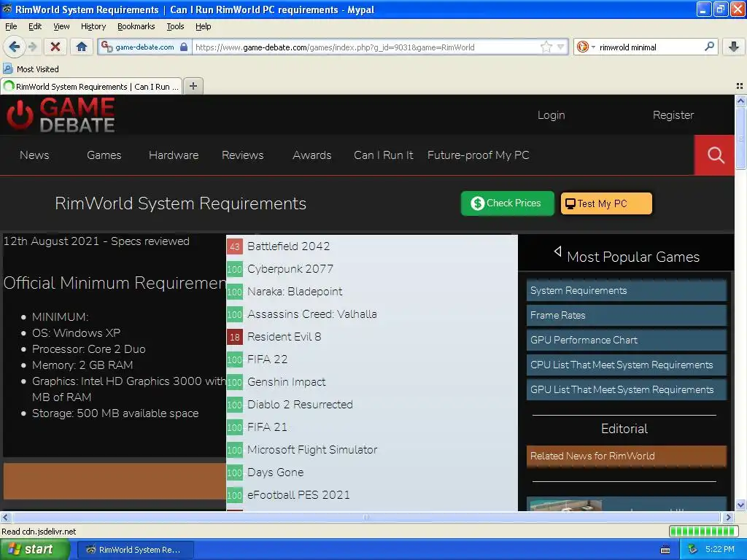Click the list all tabs icon

(x=740, y=86)
